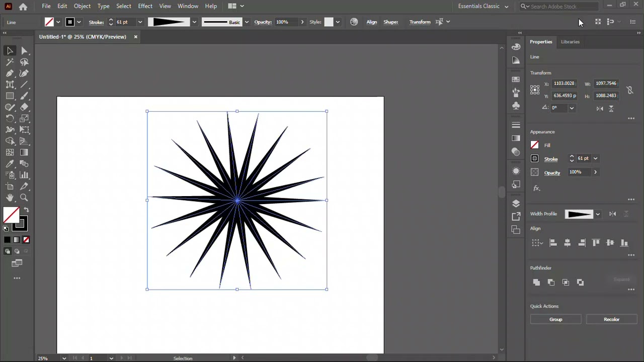Open Essentials Classic workspace dropdown

click(484, 6)
